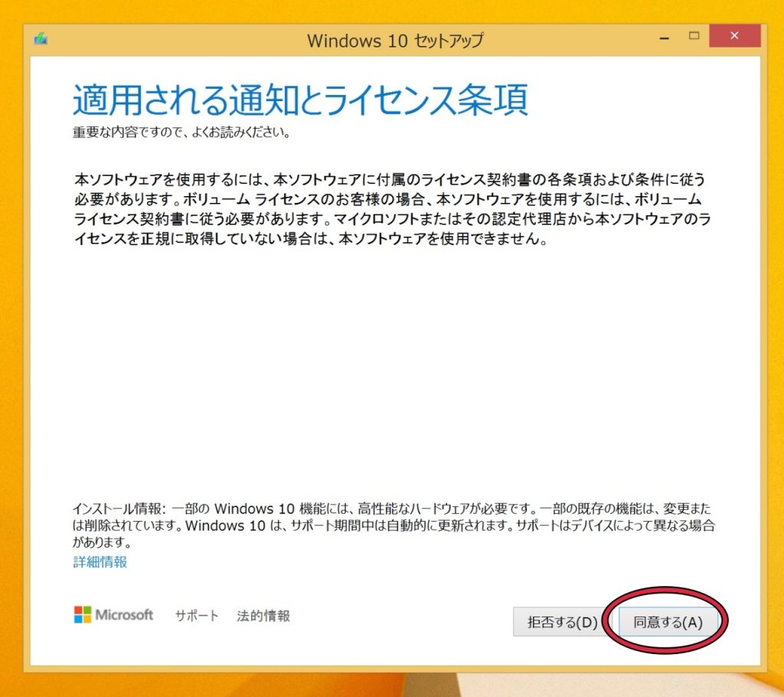Maximize the setup window
This screenshot has height=697, width=784.
(695, 35)
